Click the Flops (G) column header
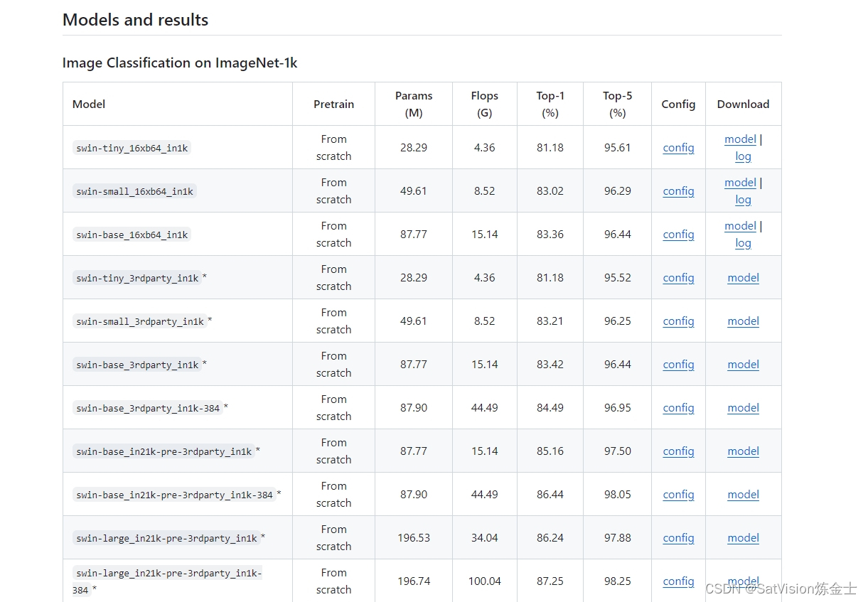Image resolution: width=868 pixels, height=602 pixels. click(485, 104)
